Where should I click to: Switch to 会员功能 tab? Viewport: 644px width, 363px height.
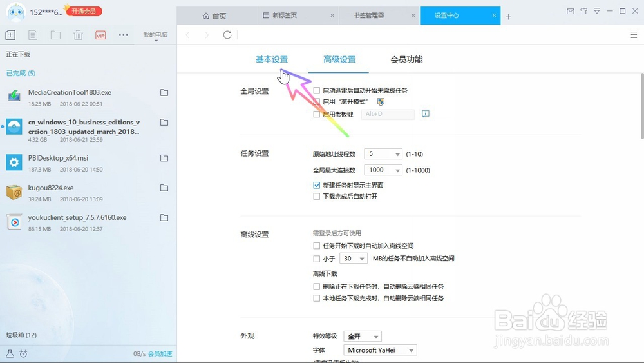406,59
